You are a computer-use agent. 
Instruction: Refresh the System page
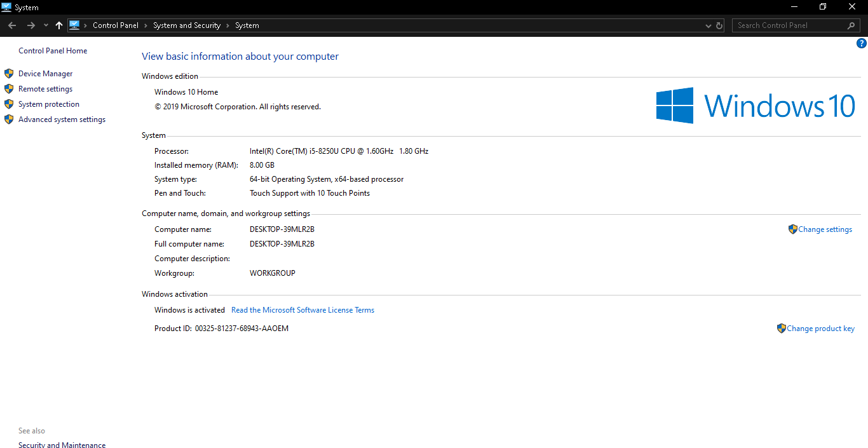719,26
